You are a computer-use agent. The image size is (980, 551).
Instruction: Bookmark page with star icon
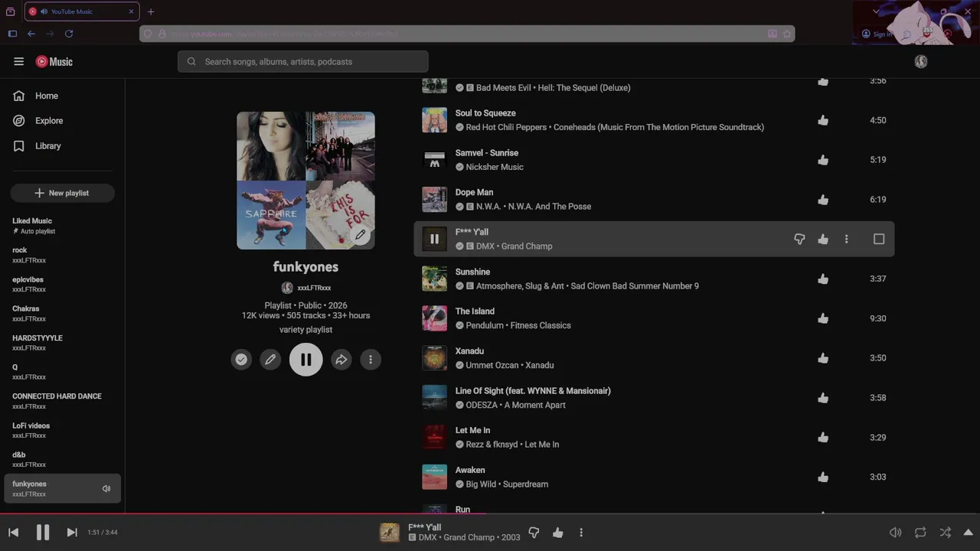[x=787, y=34]
